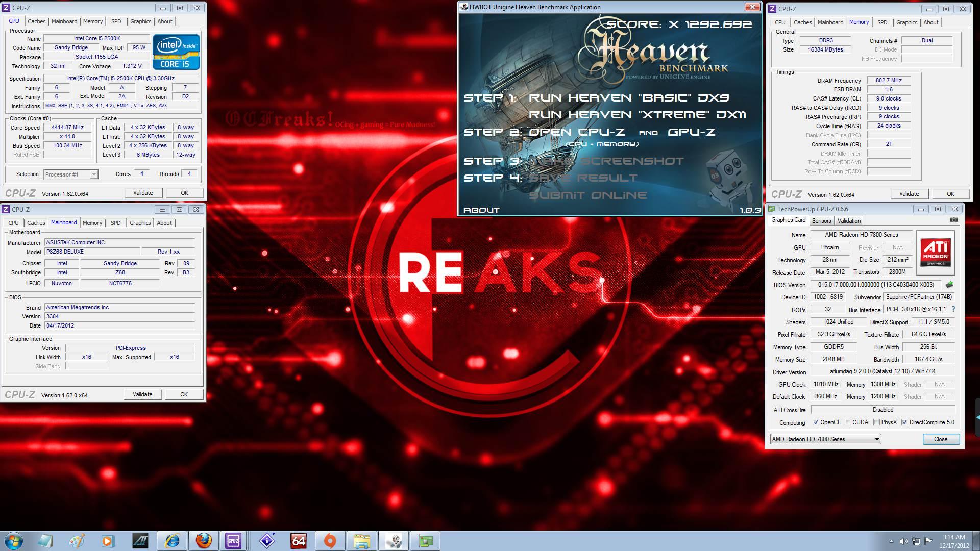Click the GPU-Z BIOS save chip icon
980x551 pixels.
(x=949, y=285)
